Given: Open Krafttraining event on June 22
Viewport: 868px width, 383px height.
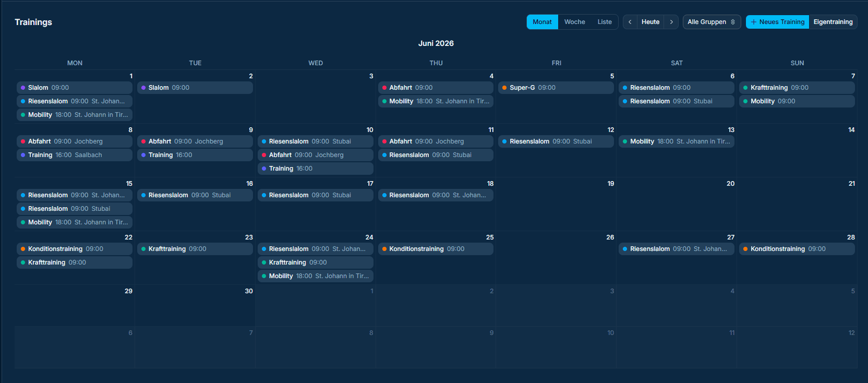Looking at the screenshot, I should (x=75, y=262).
